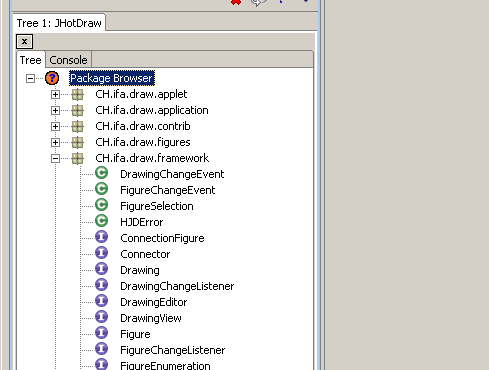Click the interface icon beside DrawingChangeListener

(x=101, y=285)
